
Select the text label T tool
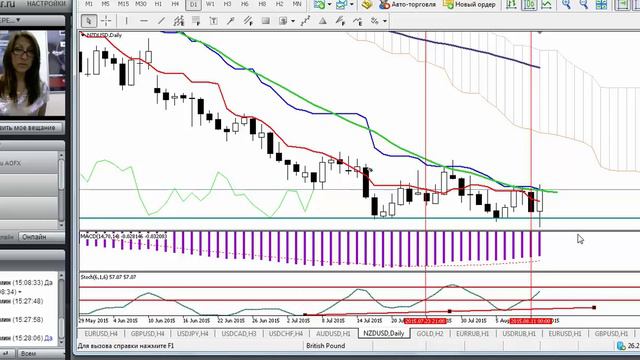213,21
